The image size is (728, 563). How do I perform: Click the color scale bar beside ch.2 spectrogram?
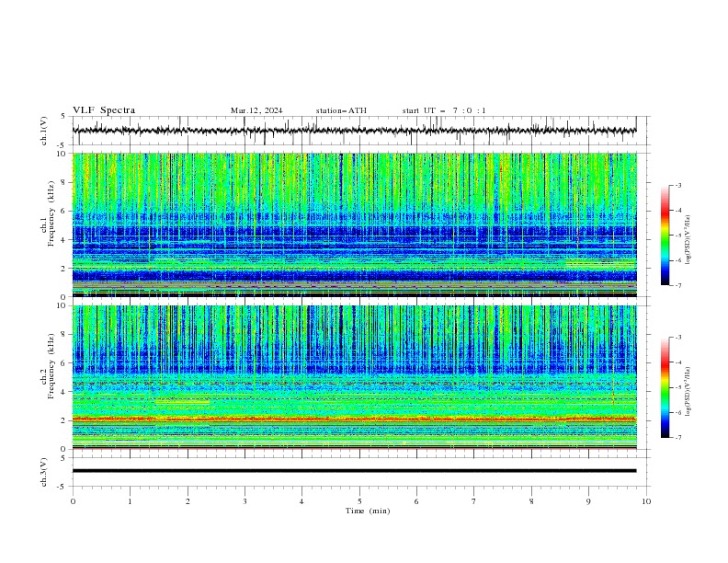[x=665, y=387]
